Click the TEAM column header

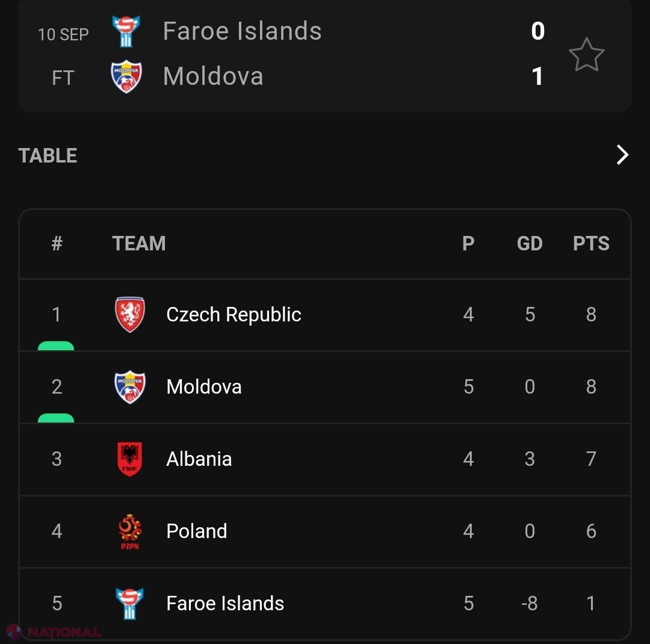[x=139, y=243]
